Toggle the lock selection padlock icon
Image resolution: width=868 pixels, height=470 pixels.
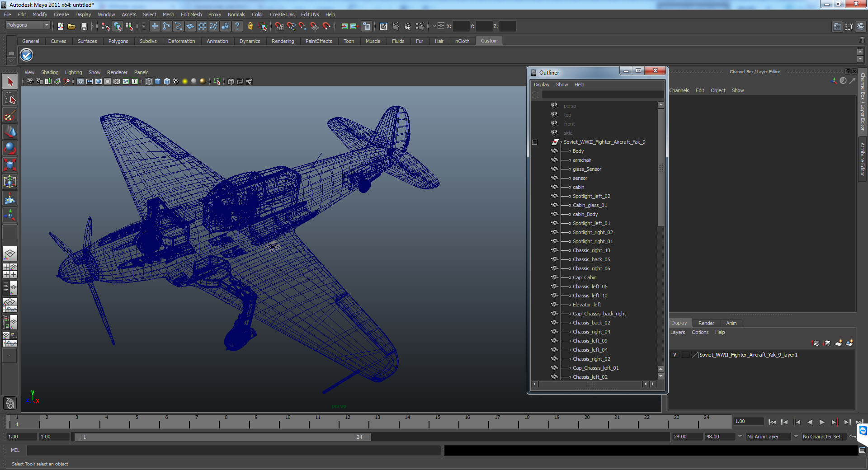point(250,26)
